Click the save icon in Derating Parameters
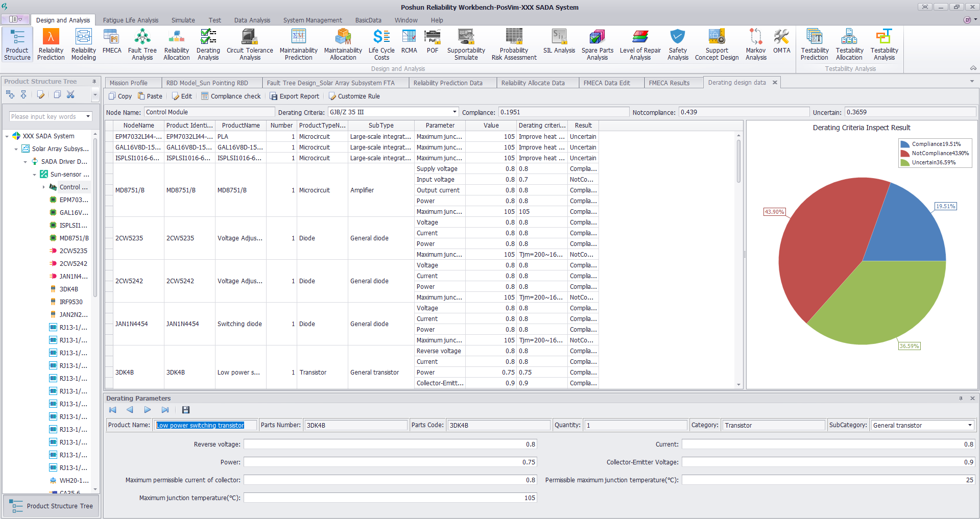 click(x=186, y=410)
